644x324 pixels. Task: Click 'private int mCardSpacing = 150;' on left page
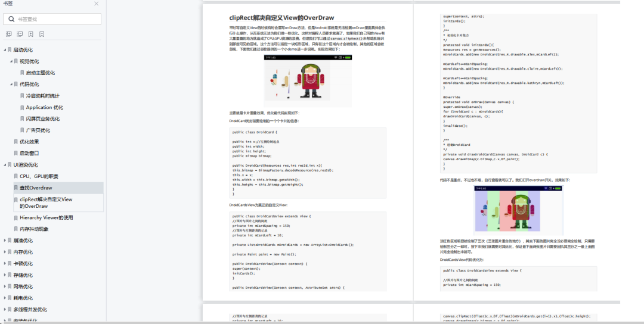(261, 226)
